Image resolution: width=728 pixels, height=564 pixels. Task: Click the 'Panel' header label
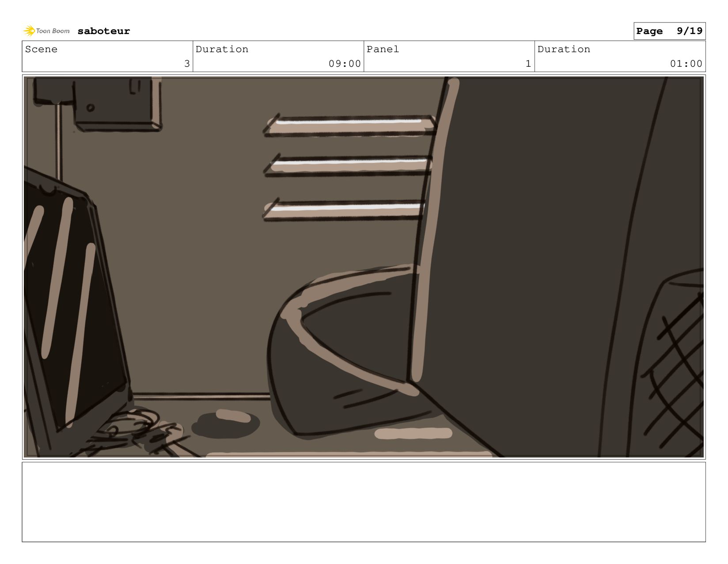point(383,49)
